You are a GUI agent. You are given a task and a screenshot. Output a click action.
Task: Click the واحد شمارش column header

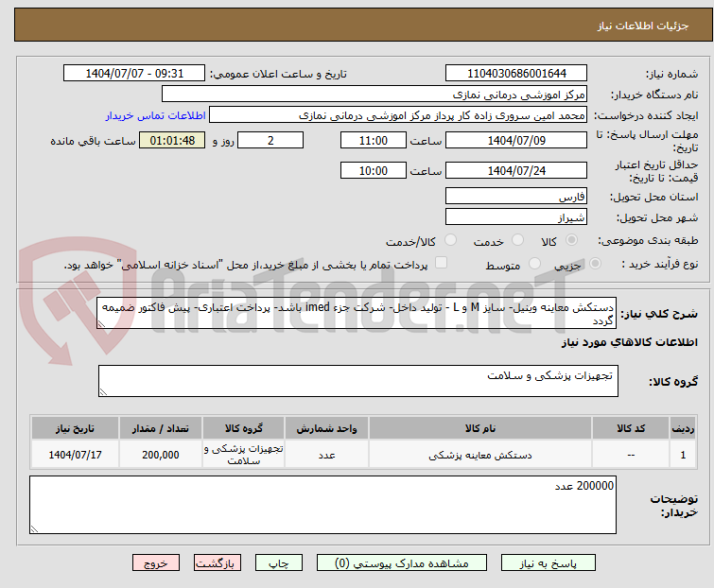[x=326, y=428]
